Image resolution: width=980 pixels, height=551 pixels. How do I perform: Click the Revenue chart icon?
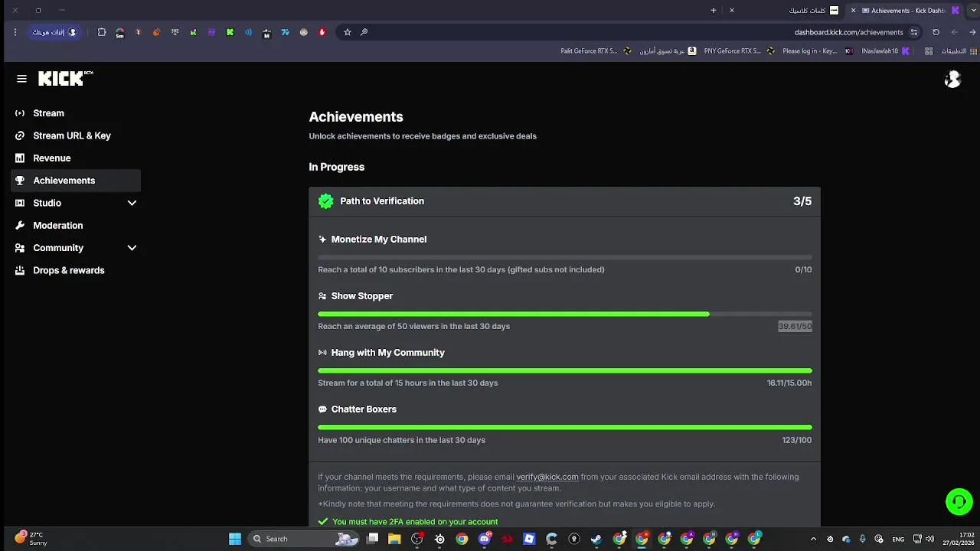pos(20,158)
